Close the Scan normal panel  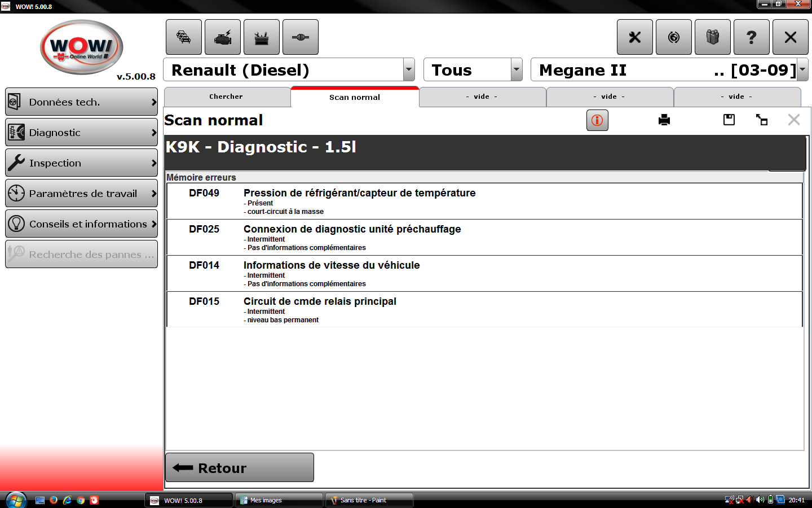click(x=794, y=120)
